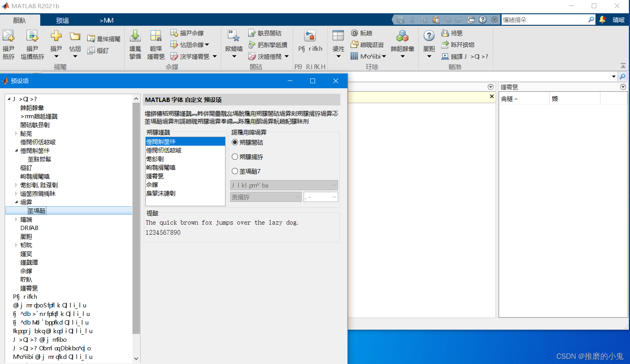630x364 pixels.
Task: Switch to the APPS ribbon tab
Action: [106, 20]
